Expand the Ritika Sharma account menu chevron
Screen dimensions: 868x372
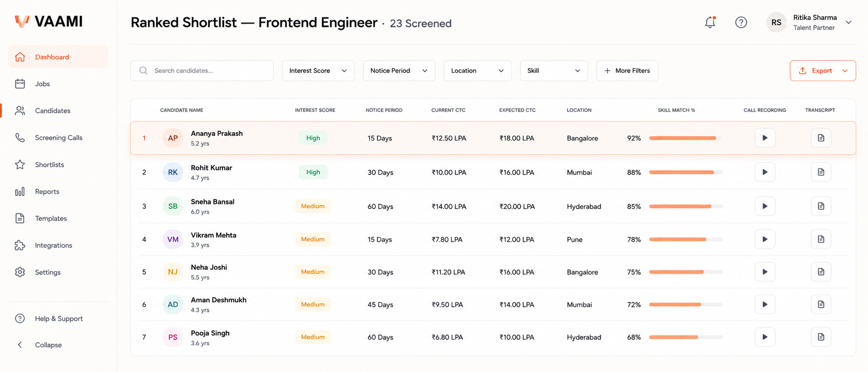click(849, 22)
